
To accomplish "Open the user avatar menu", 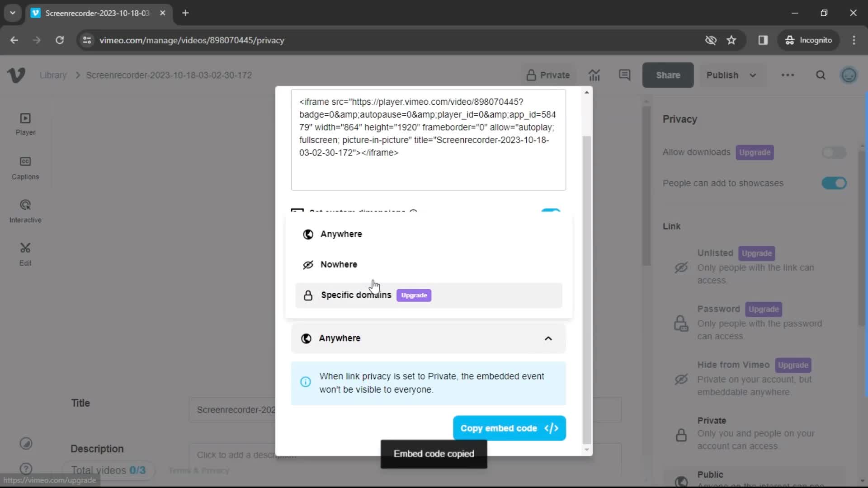I will point(849,75).
